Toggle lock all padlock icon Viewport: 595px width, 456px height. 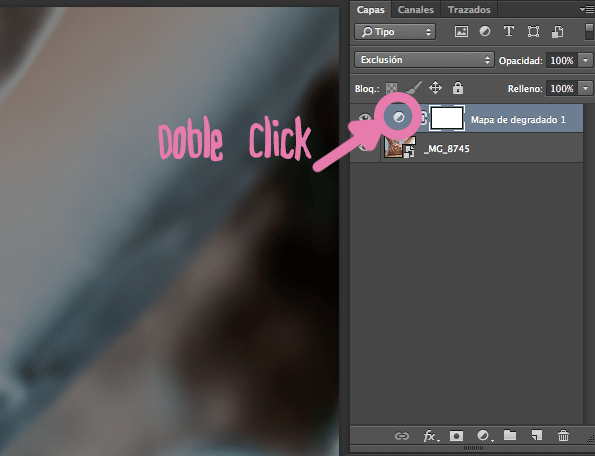pyautogui.click(x=458, y=88)
